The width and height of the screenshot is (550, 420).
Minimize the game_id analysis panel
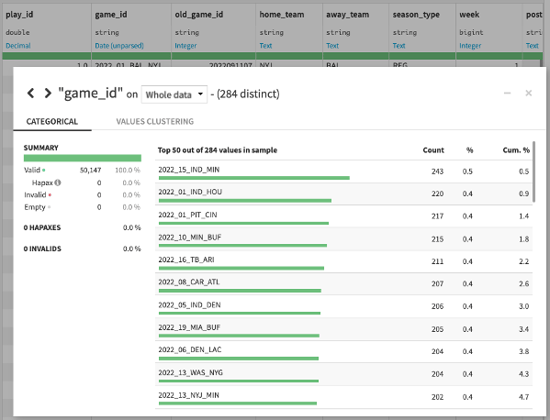[507, 93]
